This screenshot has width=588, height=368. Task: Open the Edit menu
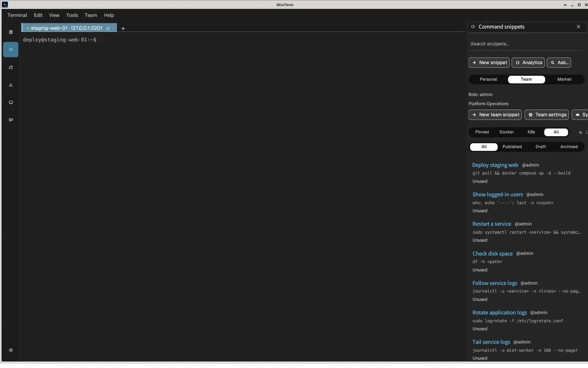38,15
